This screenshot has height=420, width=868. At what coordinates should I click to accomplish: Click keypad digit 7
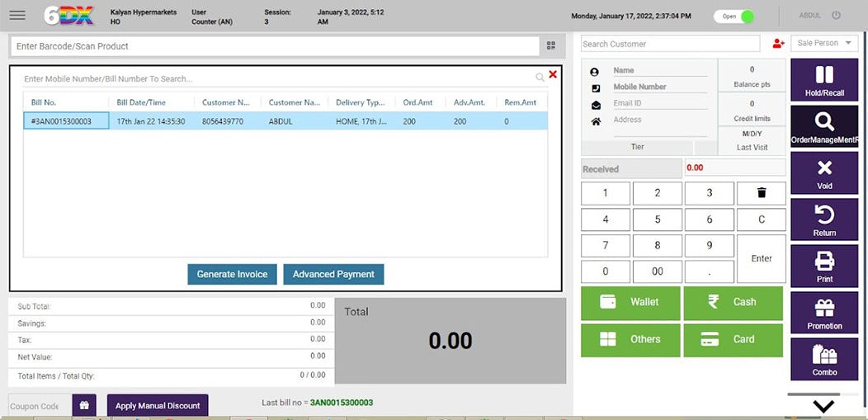click(x=605, y=246)
